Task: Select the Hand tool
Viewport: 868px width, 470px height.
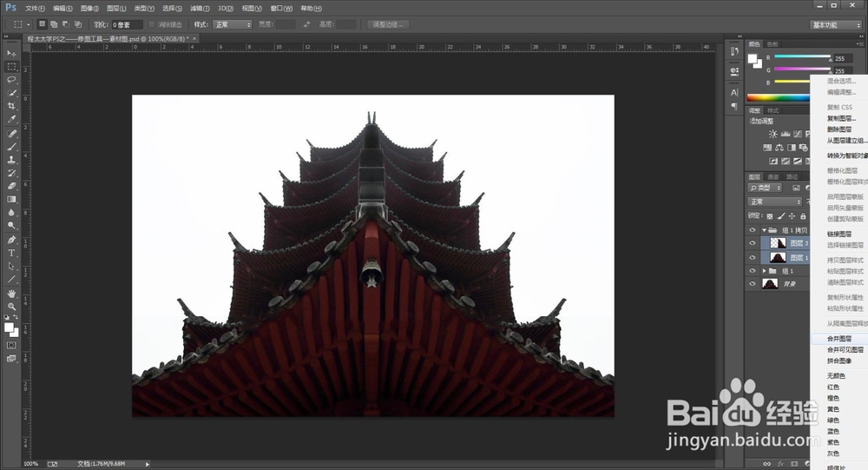Action: (12, 294)
